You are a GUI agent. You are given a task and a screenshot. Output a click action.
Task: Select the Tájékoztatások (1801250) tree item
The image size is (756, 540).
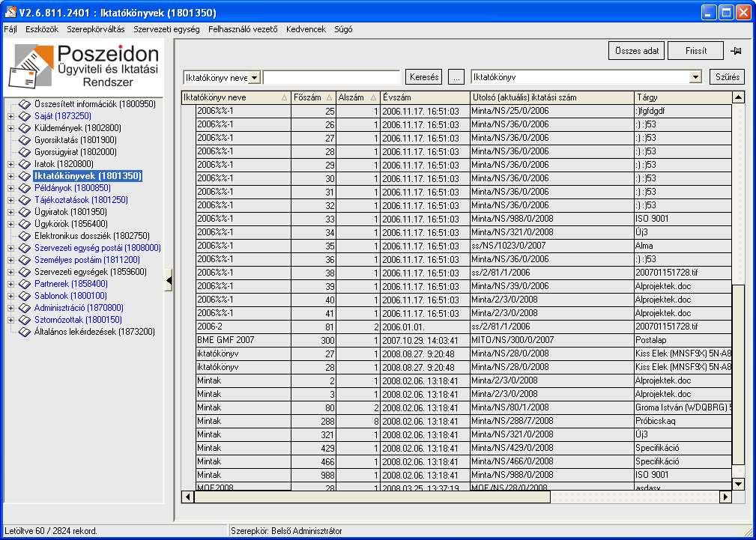(81, 200)
